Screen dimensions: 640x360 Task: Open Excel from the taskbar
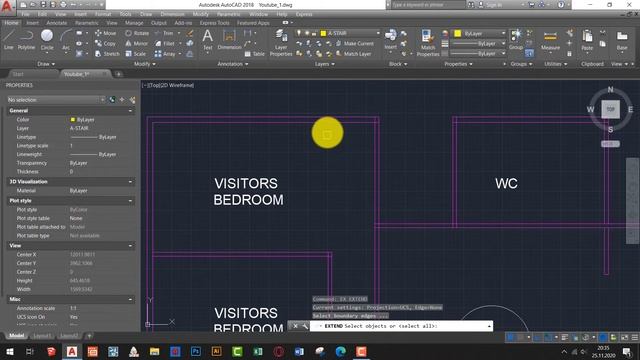click(258, 351)
